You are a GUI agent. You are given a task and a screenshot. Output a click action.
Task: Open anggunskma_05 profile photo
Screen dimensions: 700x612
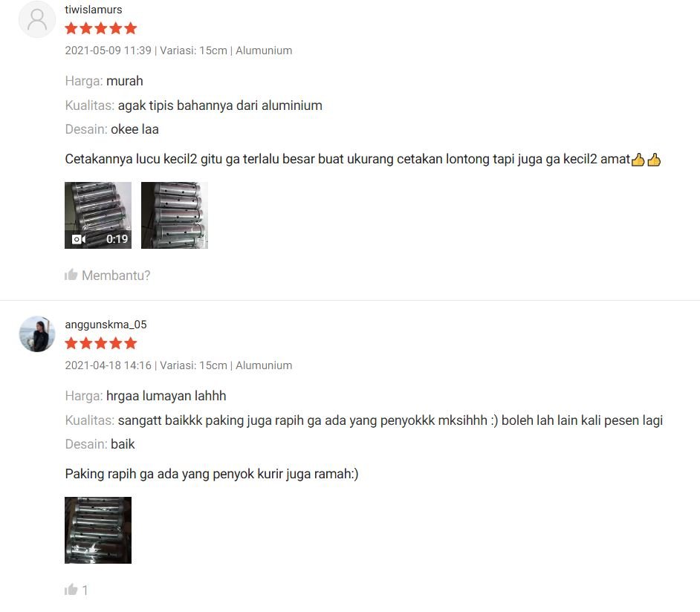37,334
